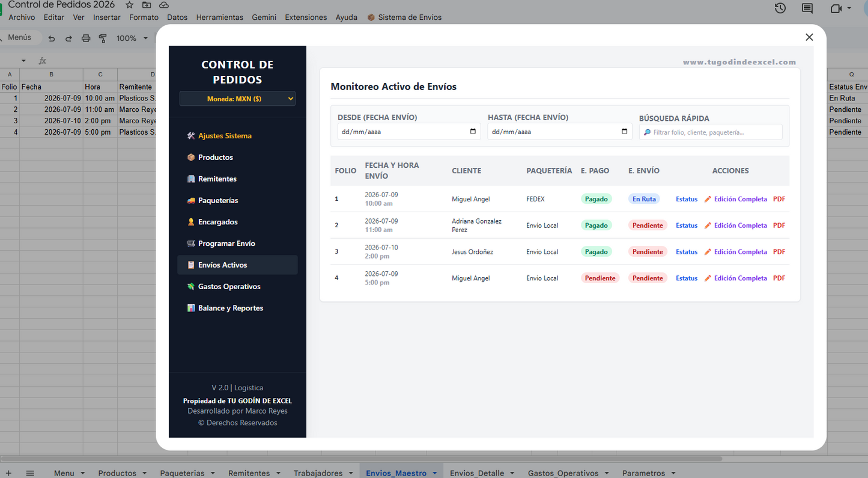Image resolution: width=868 pixels, height=478 pixels.
Task: Open the Sistema de Envíos custom menu
Action: (404, 17)
